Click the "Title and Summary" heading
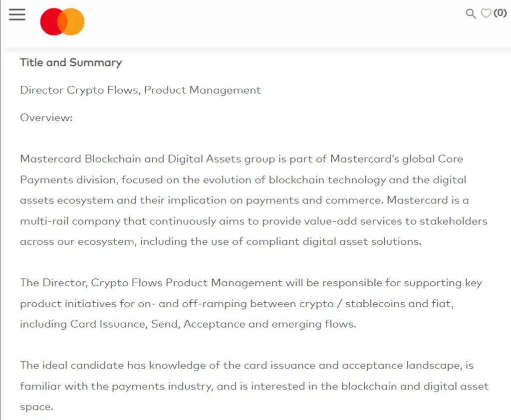 (x=71, y=63)
